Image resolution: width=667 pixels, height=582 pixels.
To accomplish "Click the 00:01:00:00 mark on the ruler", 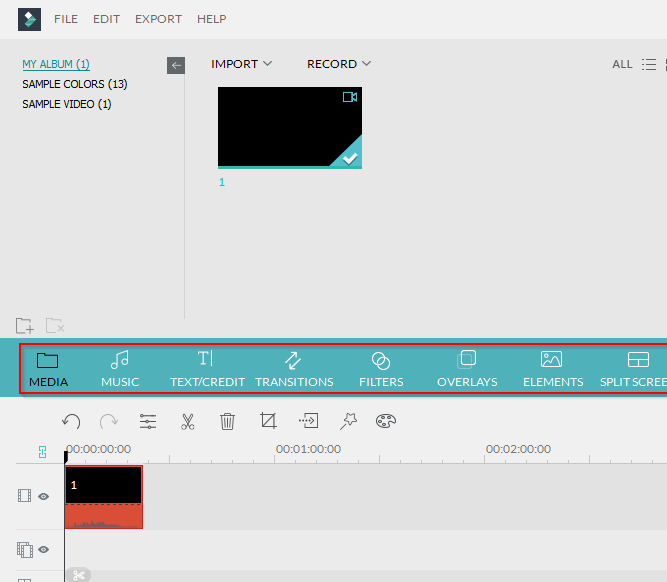I will [x=308, y=449].
